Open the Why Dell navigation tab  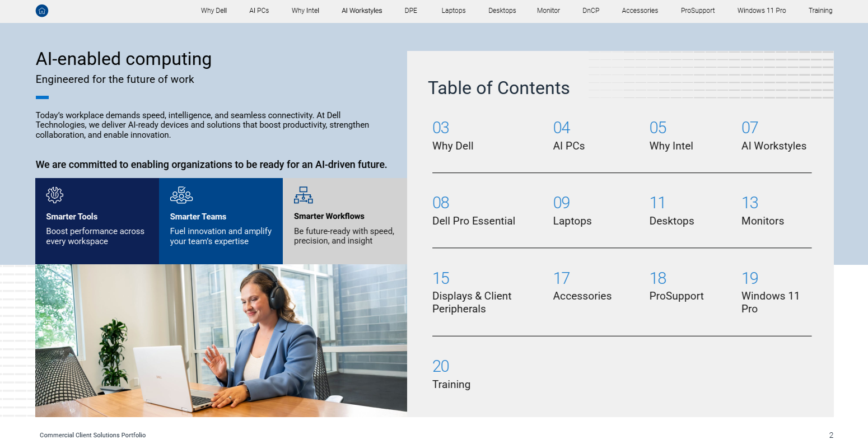tap(214, 11)
